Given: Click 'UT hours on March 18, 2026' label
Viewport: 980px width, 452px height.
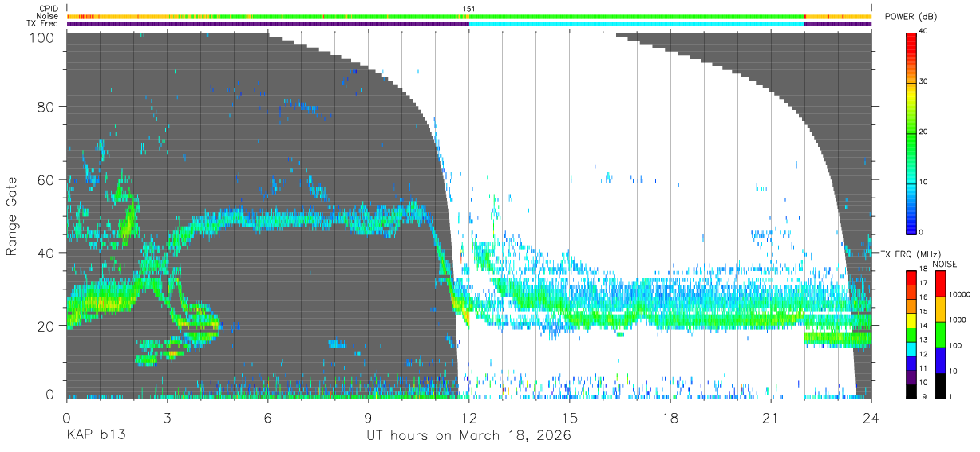Looking at the screenshot, I should point(468,436).
